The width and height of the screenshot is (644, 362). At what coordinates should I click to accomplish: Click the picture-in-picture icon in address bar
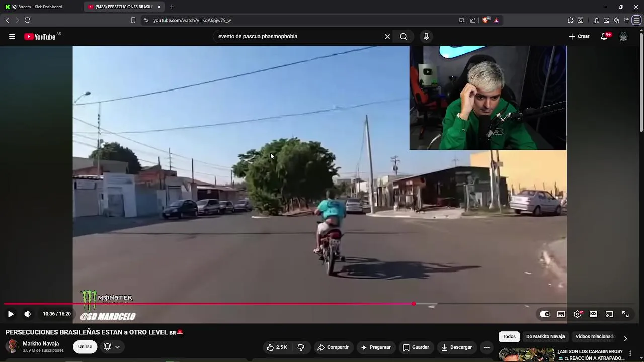click(x=461, y=20)
